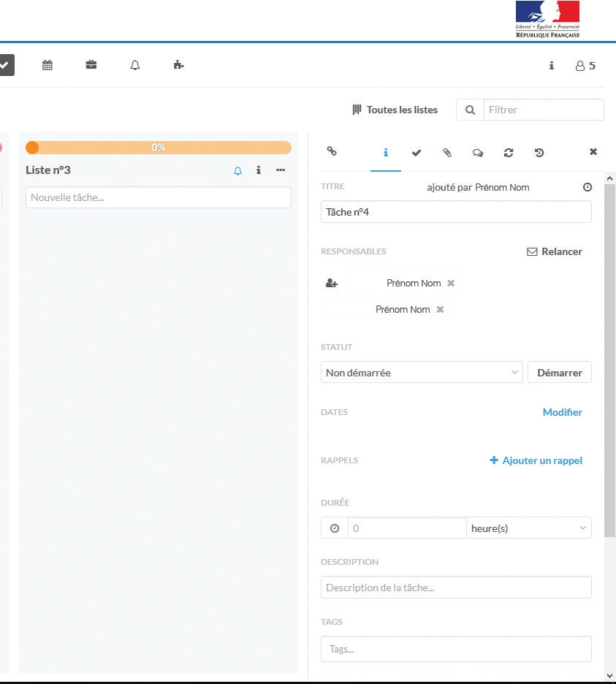This screenshot has height=684, width=616.
Task: Toggle the checkmark tasks view button
Action: click(4, 65)
